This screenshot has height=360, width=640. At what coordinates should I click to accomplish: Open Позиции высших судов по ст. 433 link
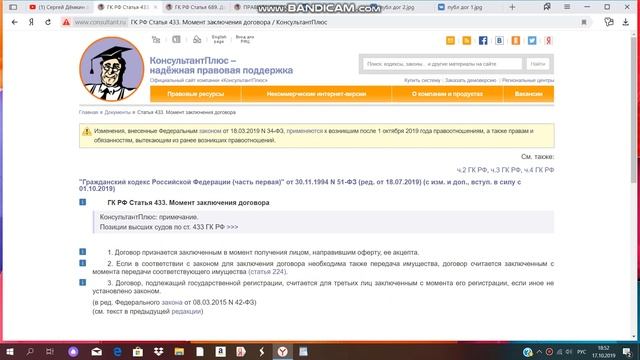coord(169,227)
